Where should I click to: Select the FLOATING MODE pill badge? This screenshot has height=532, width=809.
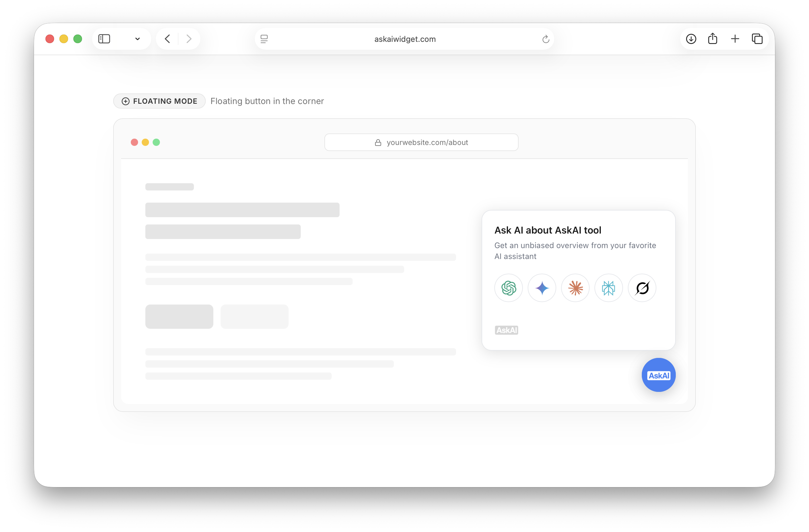[x=159, y=101]
